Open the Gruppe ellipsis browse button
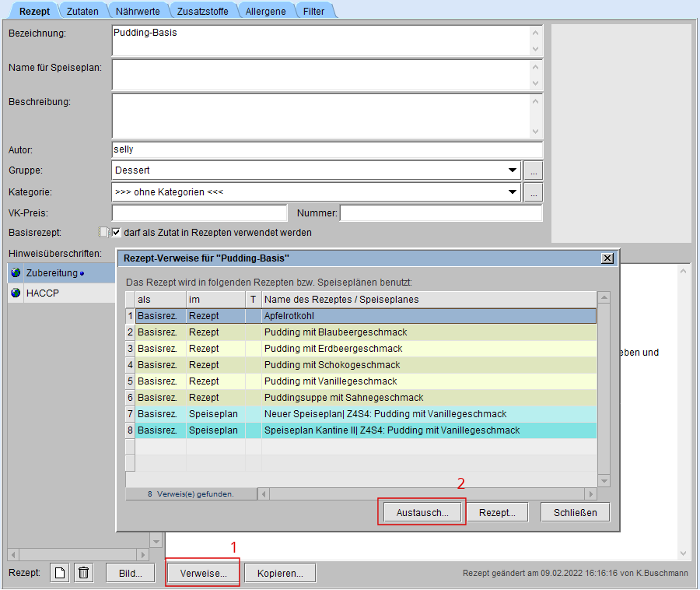 [x=533, y=170]
